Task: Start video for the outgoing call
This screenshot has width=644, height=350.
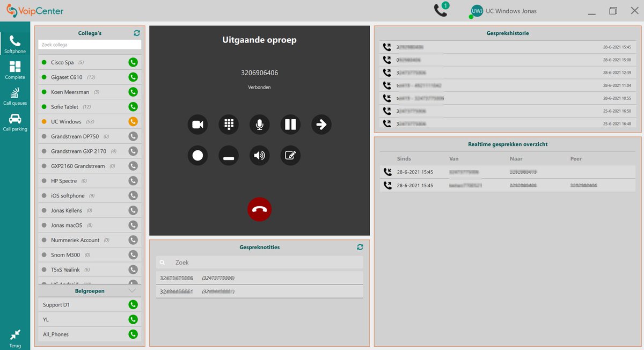Action: click(x=197, y=125)
